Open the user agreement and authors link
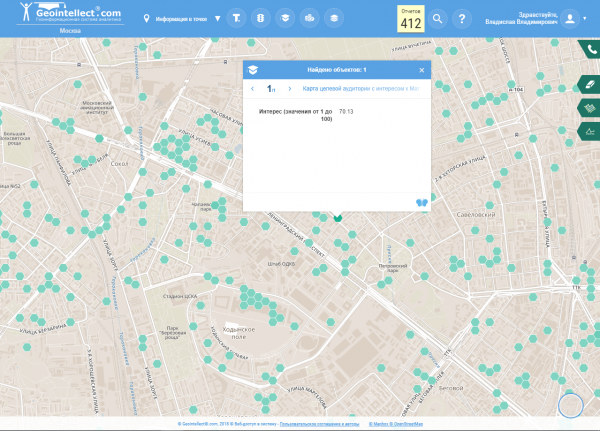The image size is (600, 431). click(x=320, y=424)
